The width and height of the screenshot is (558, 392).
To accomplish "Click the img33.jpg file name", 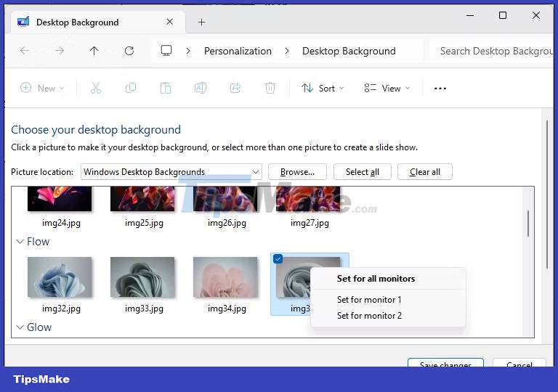I will [144, 309].
